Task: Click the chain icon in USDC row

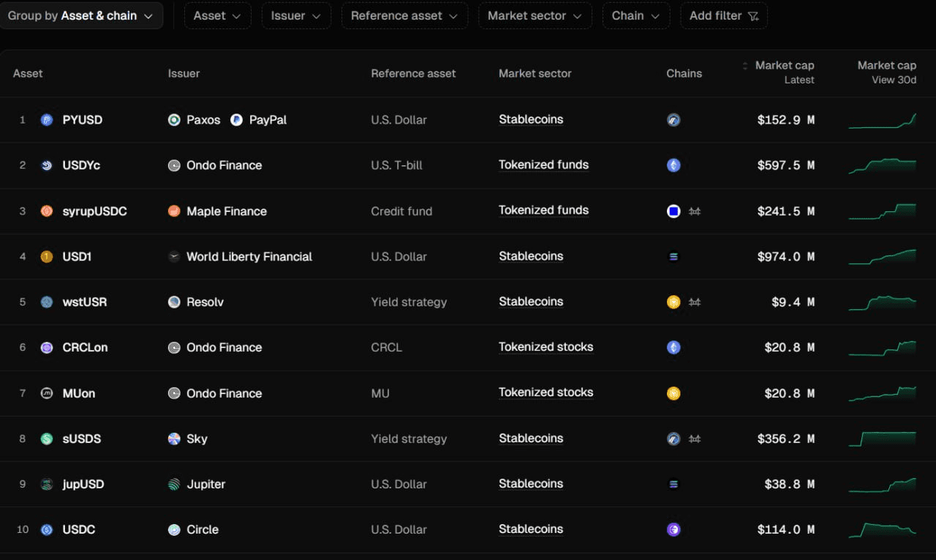Action: (673, 529)
